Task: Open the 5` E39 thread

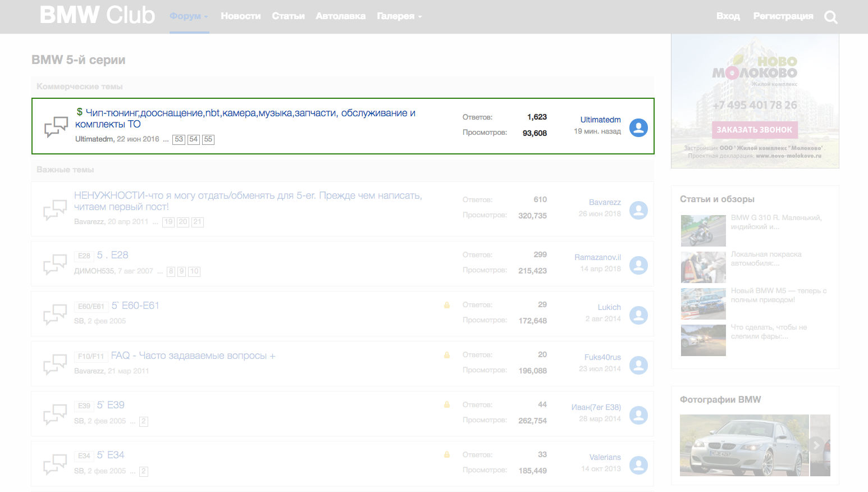Action: point(111,405)
